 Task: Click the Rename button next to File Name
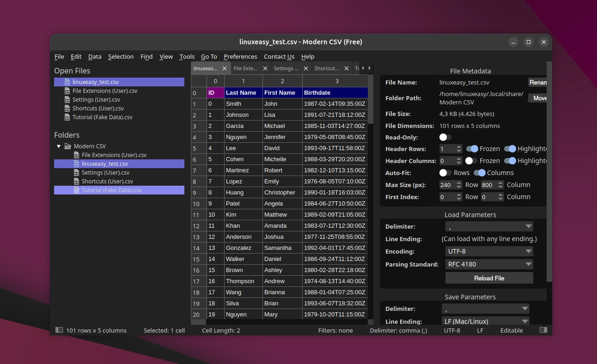[538, 82]
